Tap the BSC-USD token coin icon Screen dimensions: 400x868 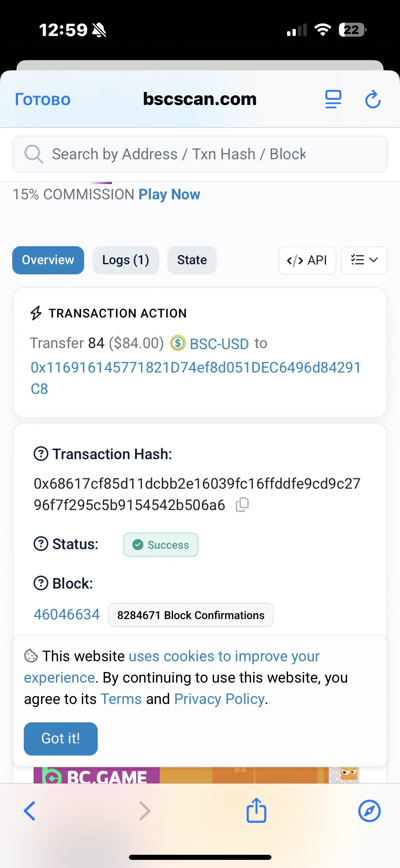(178, 343)
